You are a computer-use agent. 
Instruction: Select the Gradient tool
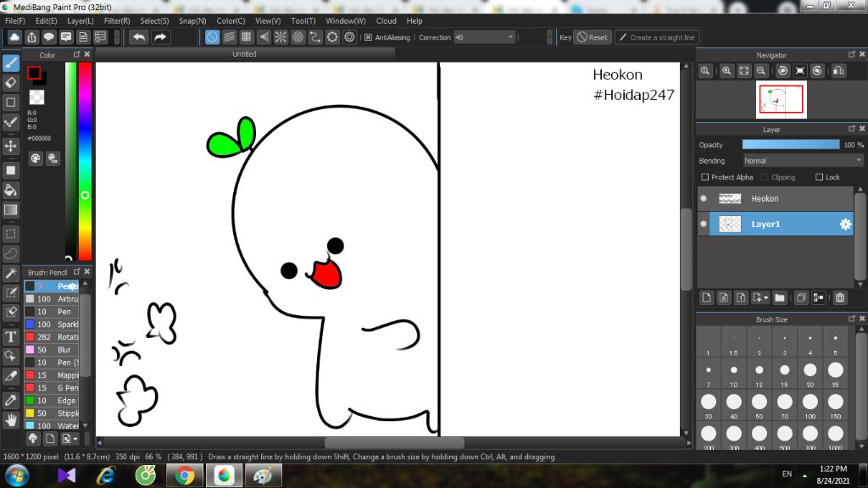[x=10, y=210]
